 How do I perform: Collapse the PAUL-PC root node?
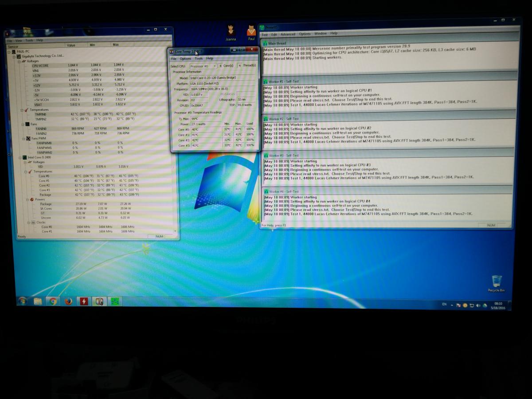pos(9,51)
